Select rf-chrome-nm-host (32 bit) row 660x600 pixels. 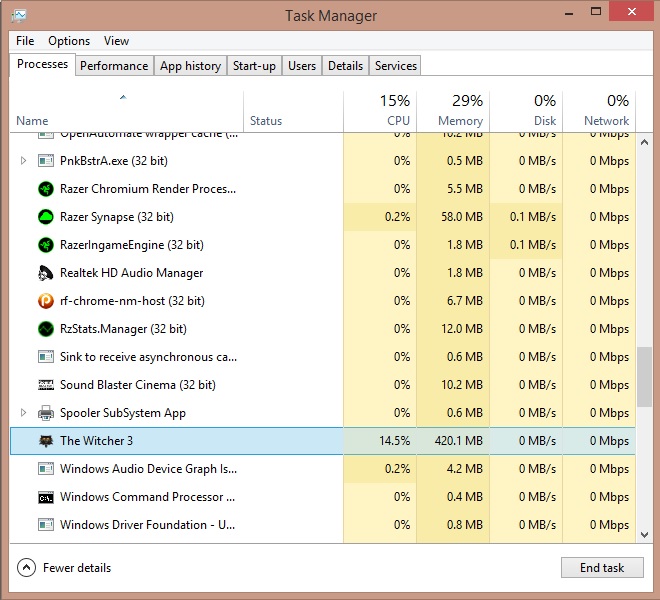(322, 301)
